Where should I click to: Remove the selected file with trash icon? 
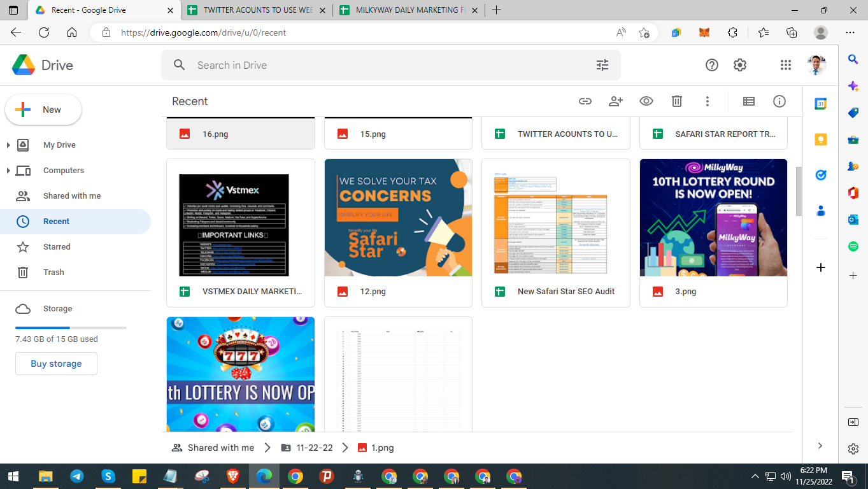(677, 101)
